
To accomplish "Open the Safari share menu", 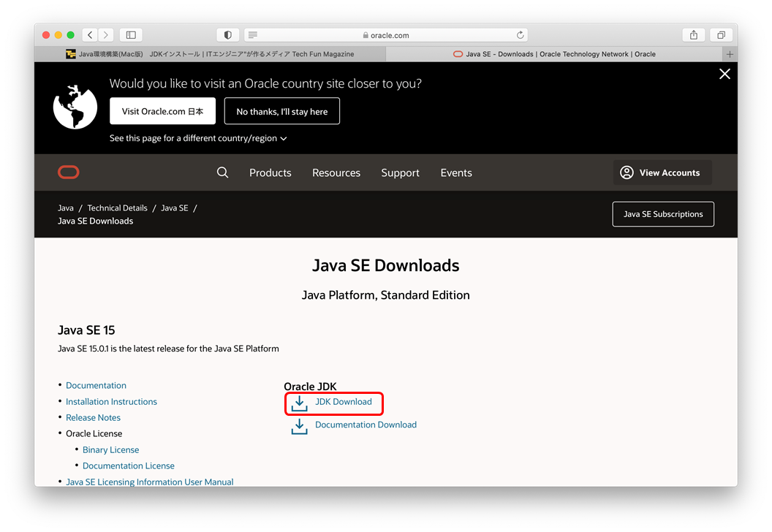I will (693, 35).
